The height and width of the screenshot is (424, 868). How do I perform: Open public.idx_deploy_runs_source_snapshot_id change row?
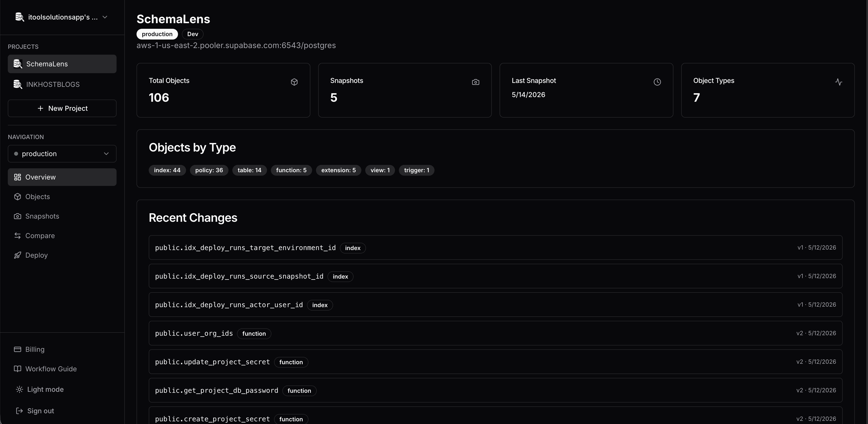pyautogui.click(x=495, y=276)
